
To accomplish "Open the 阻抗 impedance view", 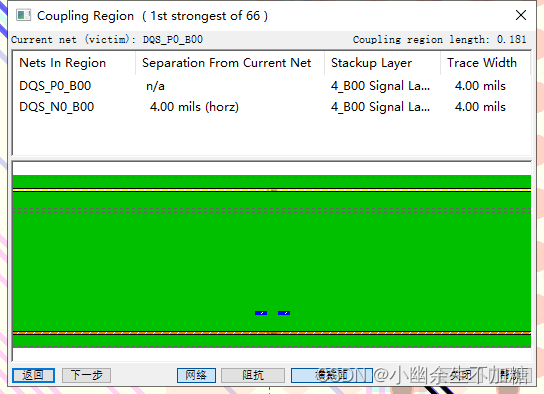I will [x=253, y=375].
